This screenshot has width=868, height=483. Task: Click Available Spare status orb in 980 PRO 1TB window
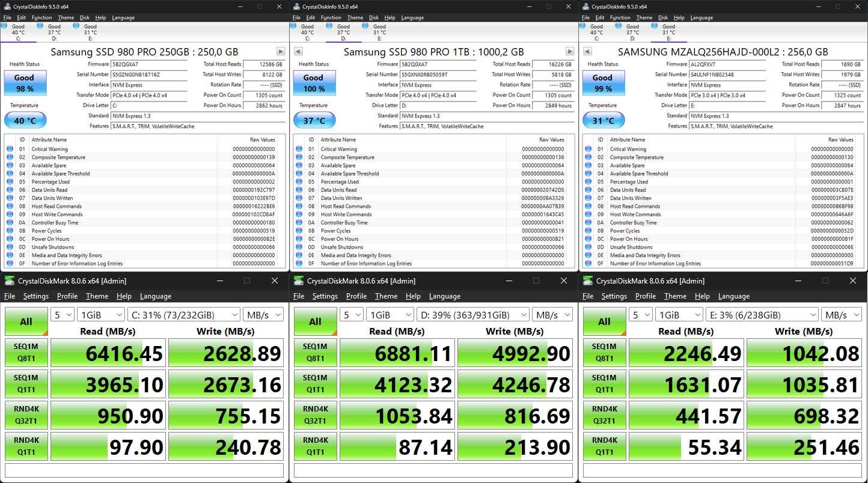[x=299, y=165]
